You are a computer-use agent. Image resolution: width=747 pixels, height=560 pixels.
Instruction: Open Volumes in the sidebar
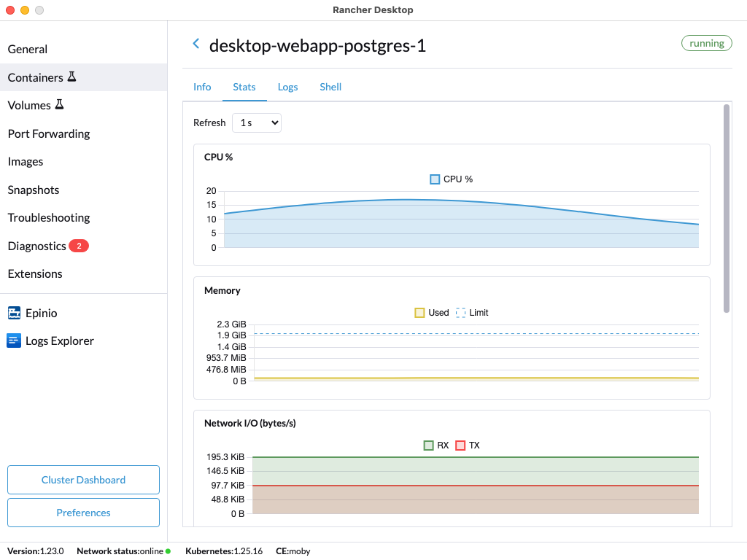click(83, 105)
